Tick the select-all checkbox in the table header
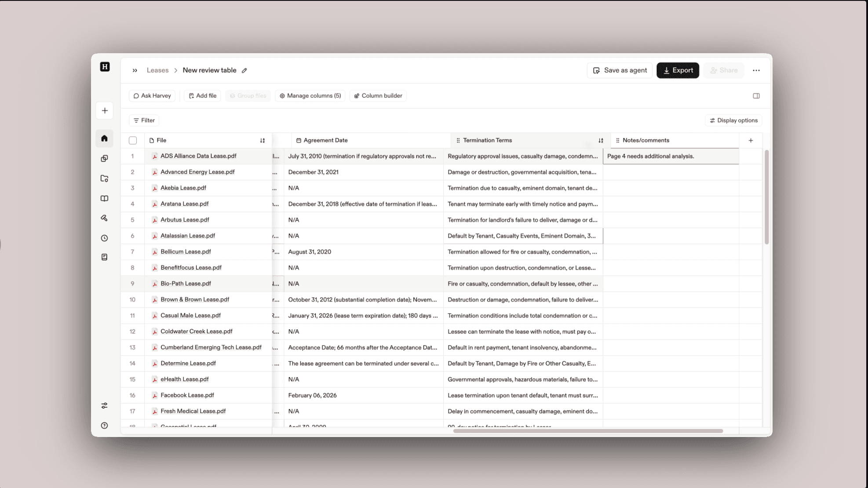Image resolution: width=868 pixels, height=488 pixels. click(133, 141)
